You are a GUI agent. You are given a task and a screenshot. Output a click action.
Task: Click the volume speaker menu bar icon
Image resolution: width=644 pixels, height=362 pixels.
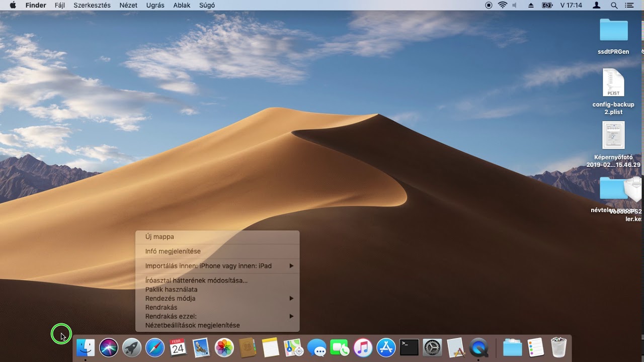pyautogui.click(x=515, y=5)
